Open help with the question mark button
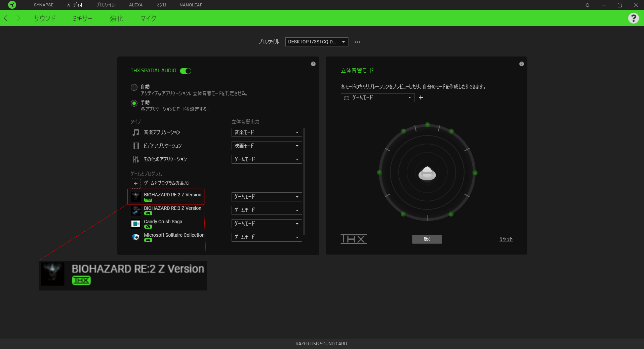Image resolution: width=644 pixels, height=349 pixels. 633,18
